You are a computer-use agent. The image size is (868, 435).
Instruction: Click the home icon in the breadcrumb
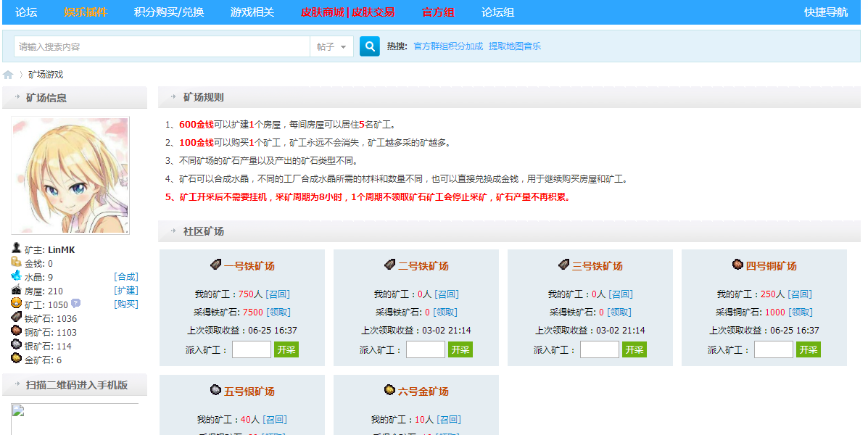point(7,74)
